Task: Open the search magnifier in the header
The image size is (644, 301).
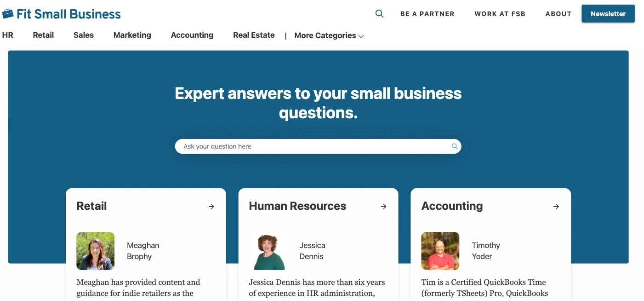Action: point(379,14)
